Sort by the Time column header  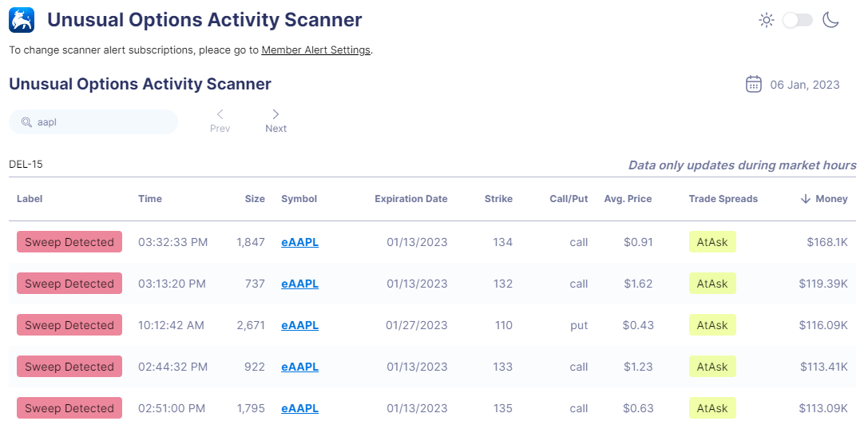click(150, 199)
